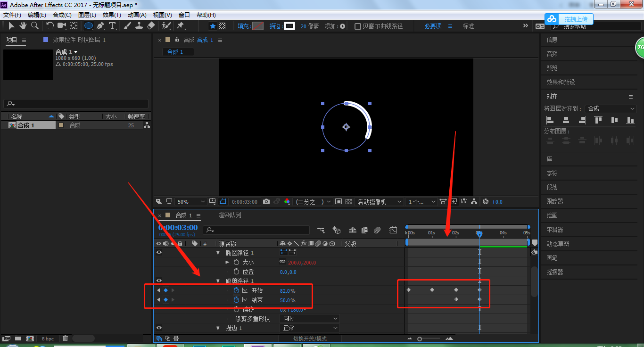Viewport: 644px width, 347px height.
Task: Click the reset exposure icon
Action: click(486, 202)
